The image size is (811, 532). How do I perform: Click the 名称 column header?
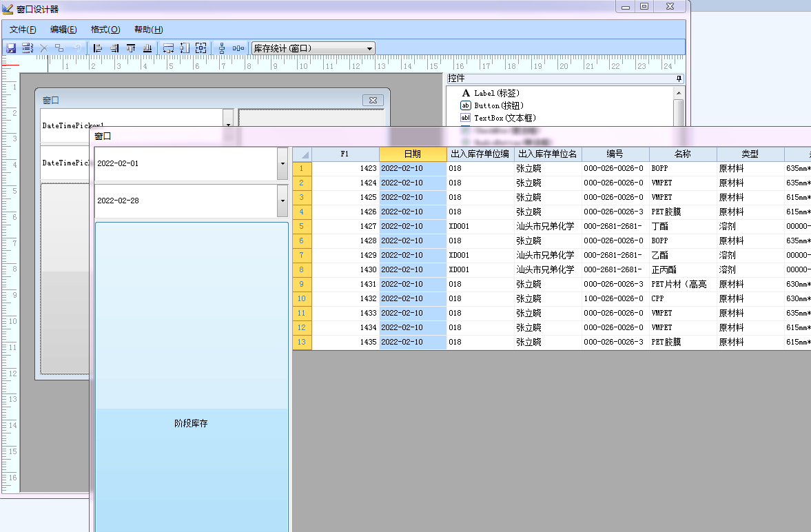(684, 154)
